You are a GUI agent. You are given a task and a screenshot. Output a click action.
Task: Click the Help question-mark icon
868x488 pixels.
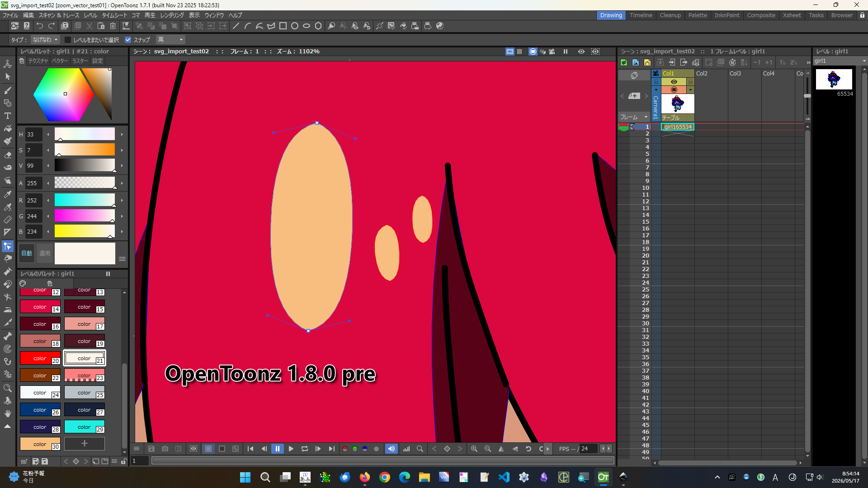click(27, 26)
